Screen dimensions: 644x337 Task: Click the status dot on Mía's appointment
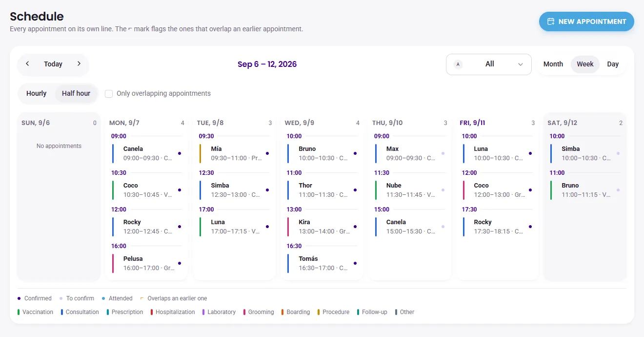point(267,153)
